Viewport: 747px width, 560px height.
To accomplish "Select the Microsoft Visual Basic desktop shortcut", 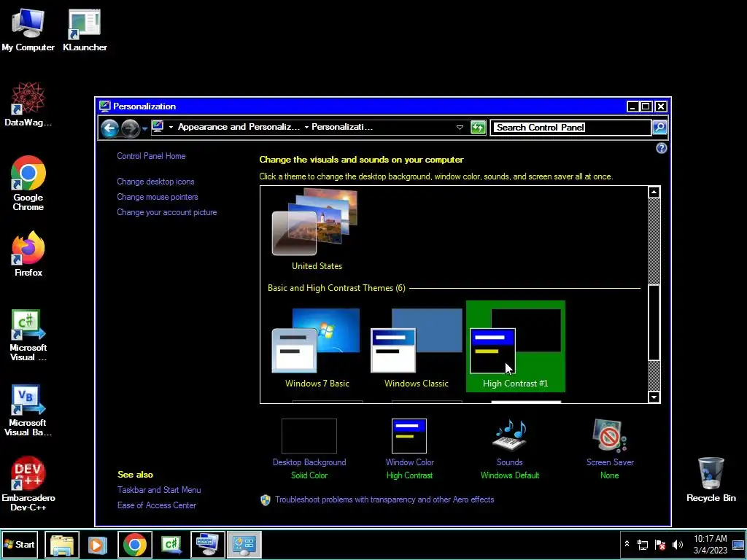I will click(28, 411).
